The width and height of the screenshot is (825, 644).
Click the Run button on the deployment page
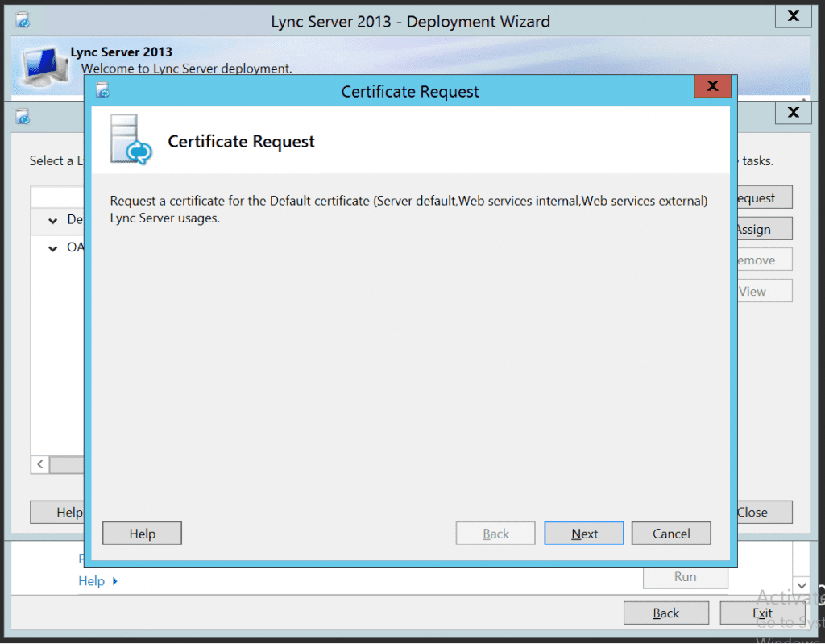pyautogui.click(x=685, y=576)
